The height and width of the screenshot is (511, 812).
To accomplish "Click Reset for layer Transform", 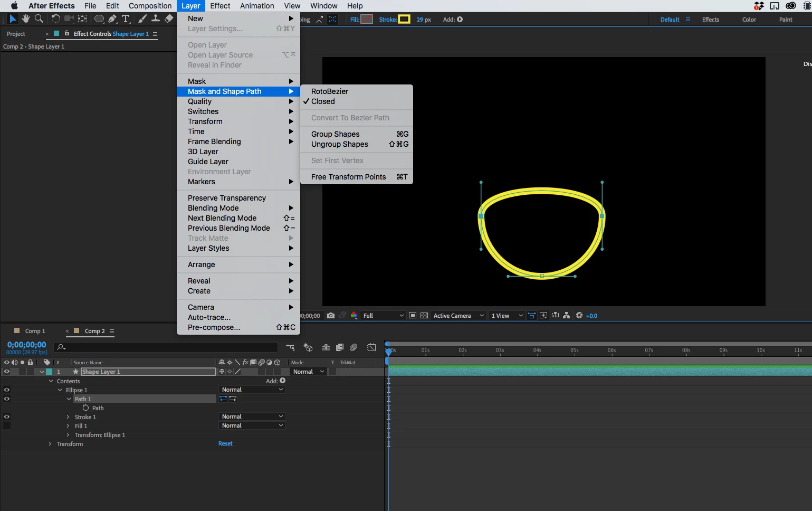I will coord(225,444).
